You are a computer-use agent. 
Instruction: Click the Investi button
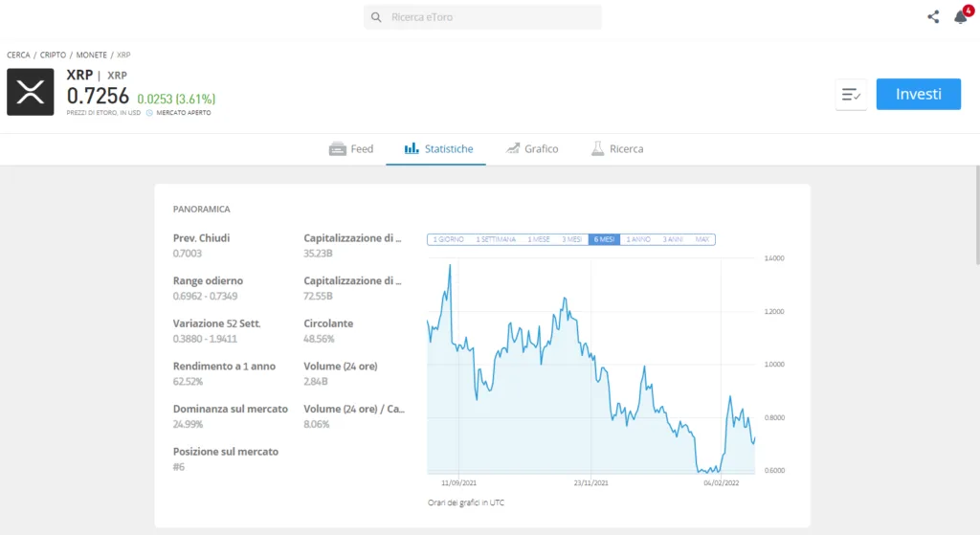pyautogui.click(x=918, y=95)
